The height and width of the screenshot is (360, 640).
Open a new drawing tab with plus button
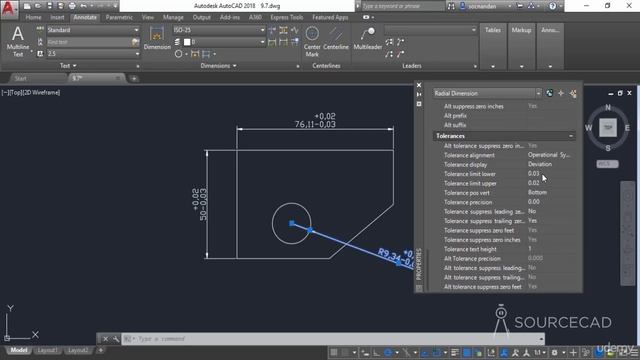(x=134, y=78)
